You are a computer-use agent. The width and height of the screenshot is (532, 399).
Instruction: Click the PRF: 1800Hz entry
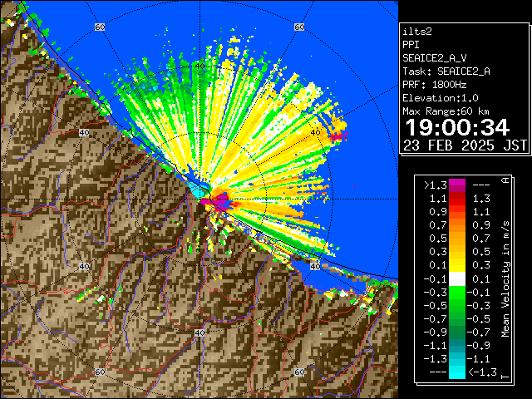[434, 85]
